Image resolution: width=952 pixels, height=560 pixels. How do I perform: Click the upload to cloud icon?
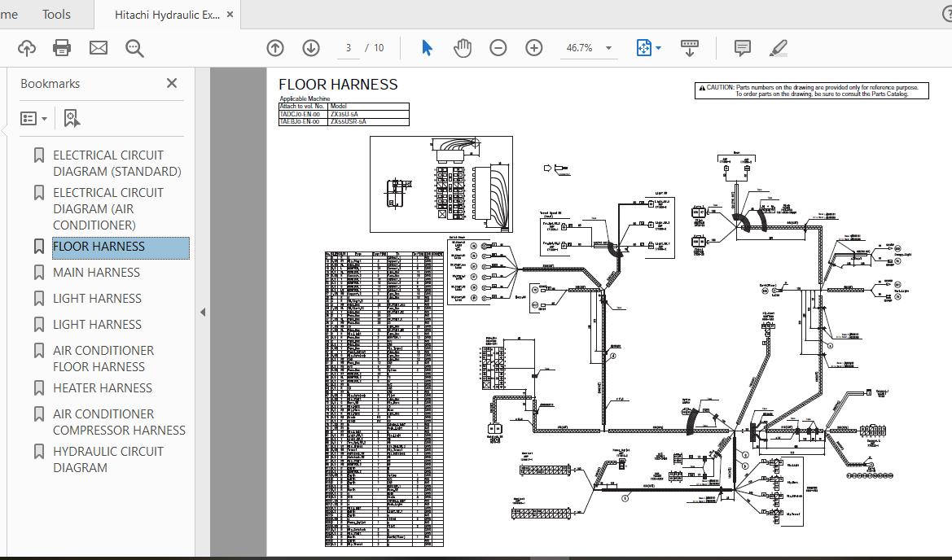click(27, 48)
